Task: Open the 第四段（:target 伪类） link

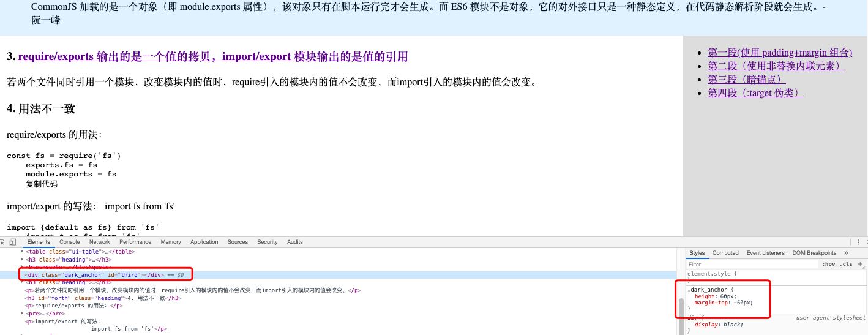Action: point(755,92)
